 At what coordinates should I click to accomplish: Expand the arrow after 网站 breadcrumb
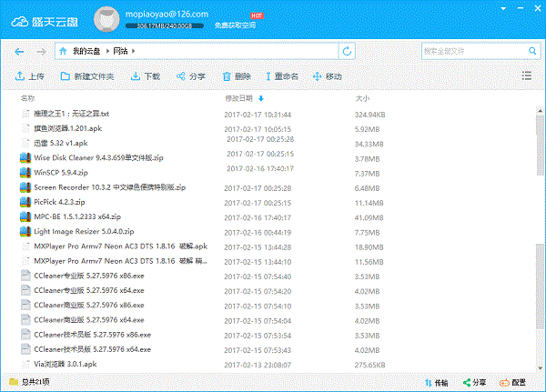(134, 51)
